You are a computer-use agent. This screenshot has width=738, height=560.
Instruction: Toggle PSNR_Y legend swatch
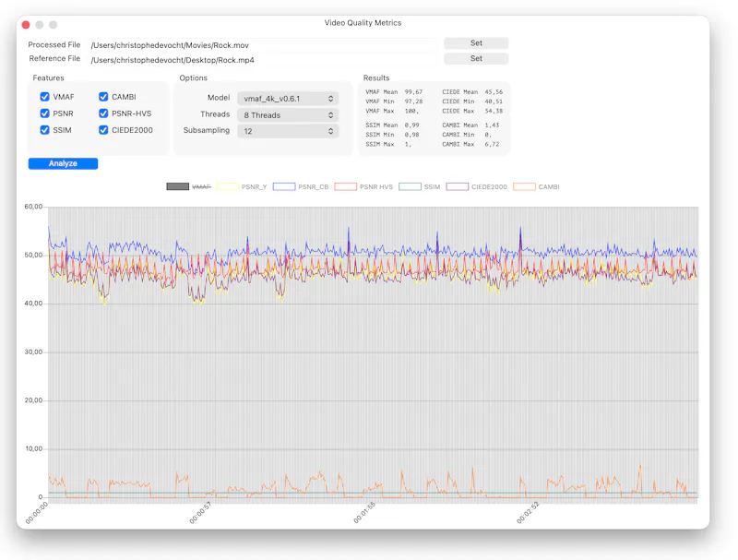(227, 187)
